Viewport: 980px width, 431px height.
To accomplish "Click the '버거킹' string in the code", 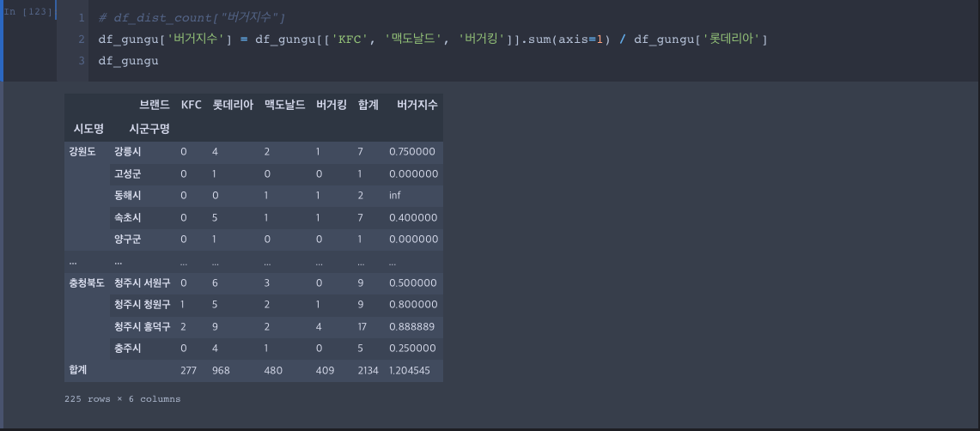I will pyautogui.click(x=482, y=39).
